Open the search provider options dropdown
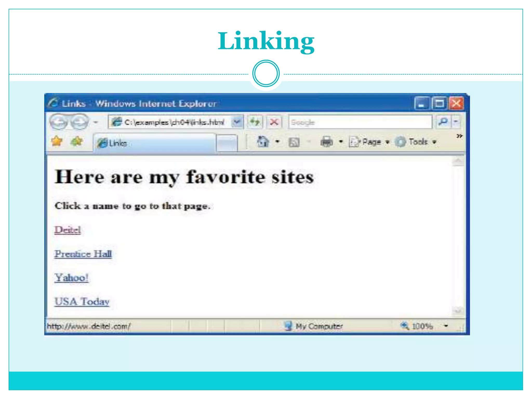Viewport: 532px width, 399px height. tap(456, 121)
